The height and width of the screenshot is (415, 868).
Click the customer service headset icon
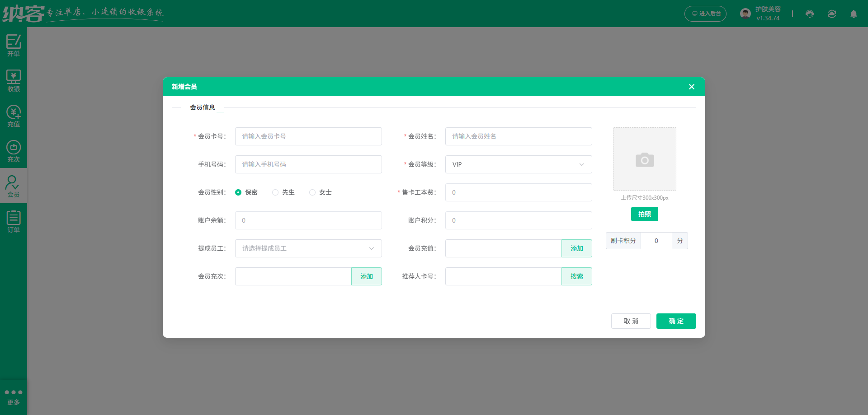pyautogui.click(x=810, y=14)
